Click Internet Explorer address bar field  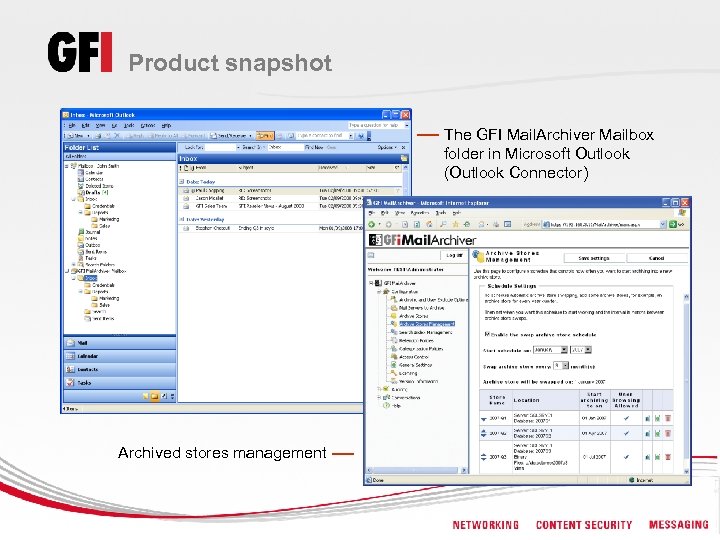tap(602, 225)
